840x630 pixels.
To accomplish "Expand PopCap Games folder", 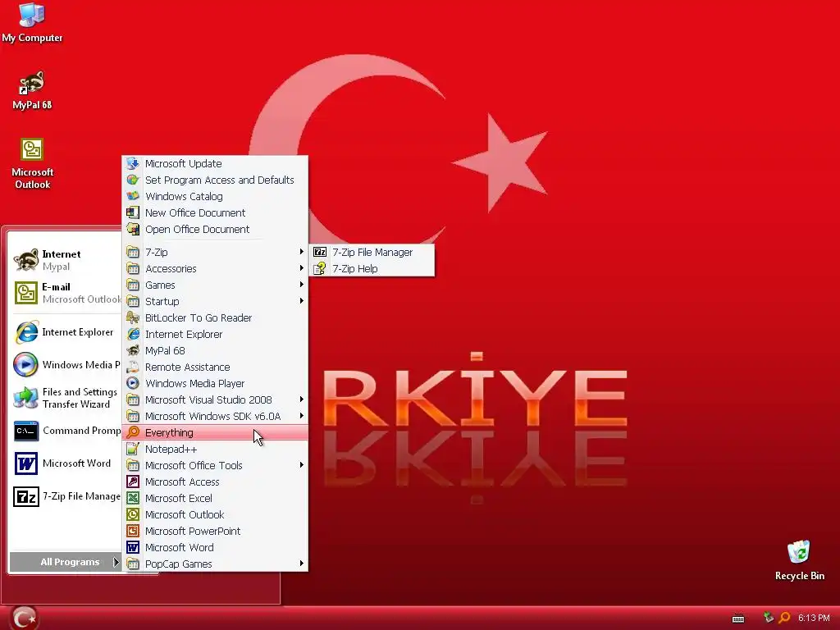I will tap(216, 564).
